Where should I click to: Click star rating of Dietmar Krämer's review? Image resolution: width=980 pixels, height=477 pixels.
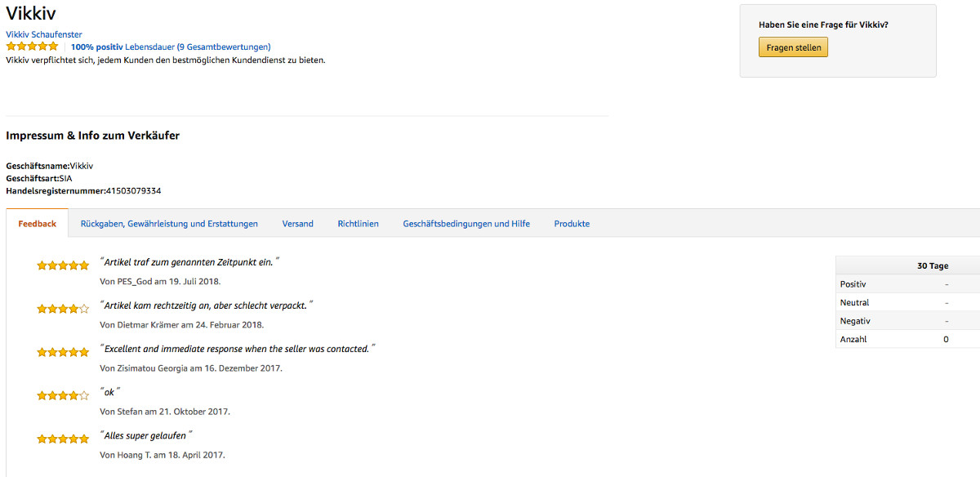tap(63, 309)
